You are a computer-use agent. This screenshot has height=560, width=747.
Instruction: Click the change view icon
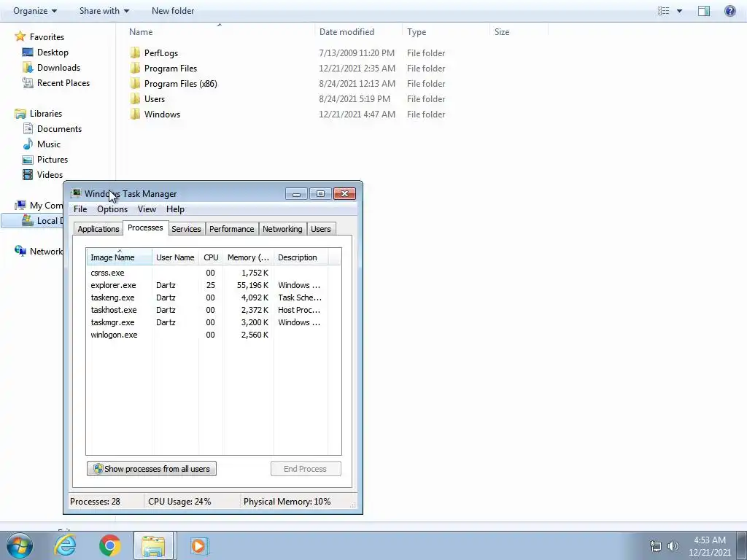pos(664,10)
